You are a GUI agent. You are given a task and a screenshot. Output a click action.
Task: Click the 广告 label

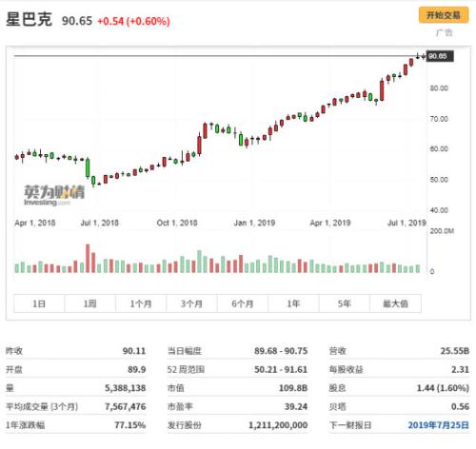click(x=444, y=32)
